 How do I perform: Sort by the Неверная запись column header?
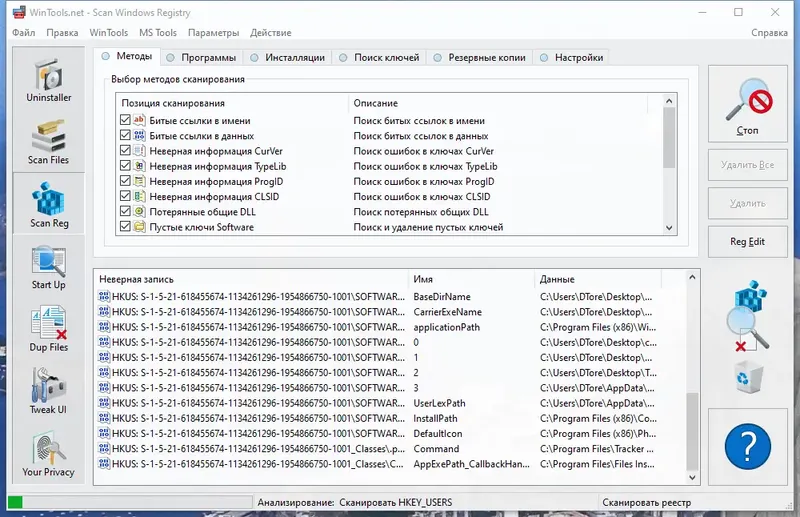pyautogui.click(x=252, y=279)
